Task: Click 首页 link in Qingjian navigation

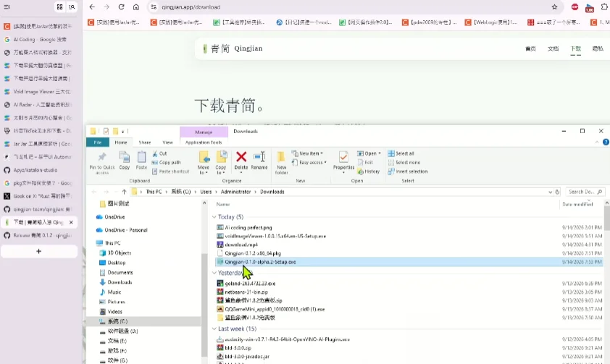Action: (530, 48)
